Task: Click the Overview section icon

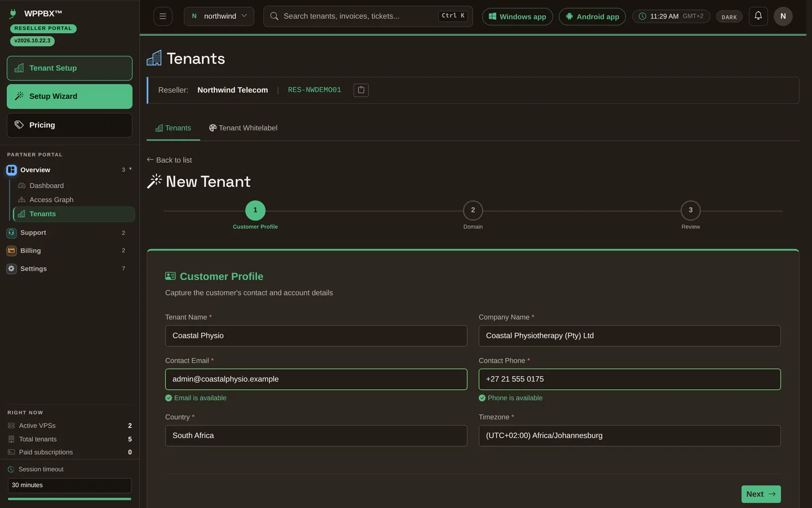Action: 11,170
